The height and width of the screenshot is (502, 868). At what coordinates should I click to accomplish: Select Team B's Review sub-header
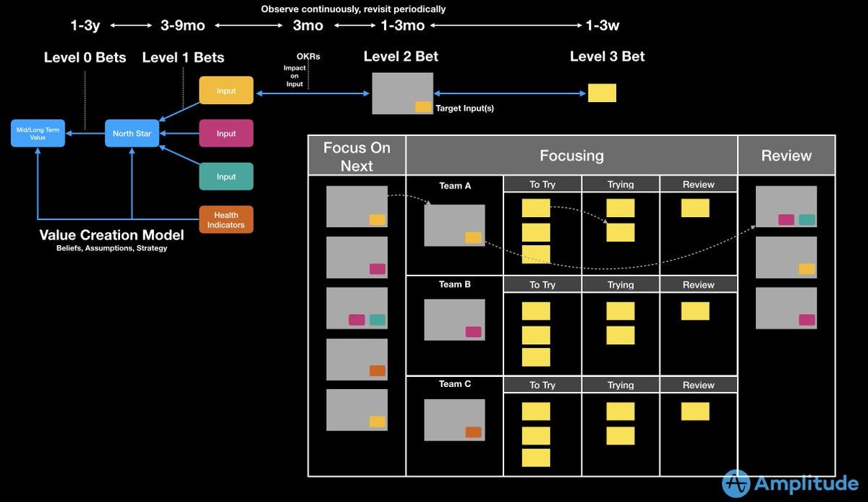pyautogui.click(x=699, y=285)
